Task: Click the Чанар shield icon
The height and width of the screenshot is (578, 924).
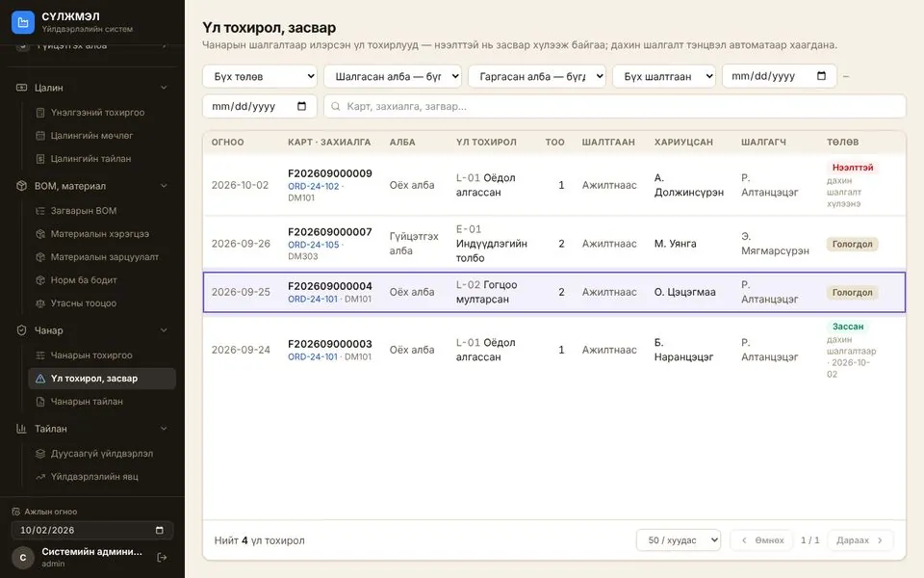Action: [x=22, y=330]
